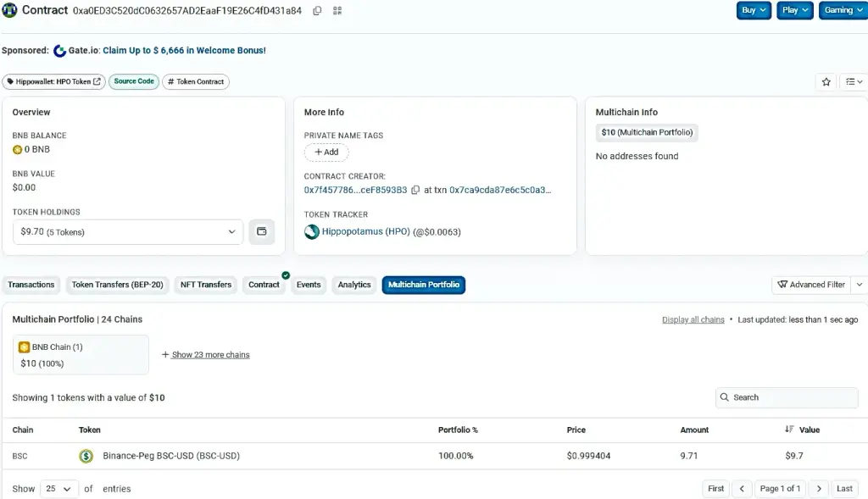868x499 pixels.
Task: Click the BSC-USD token icon
Action: click(86, 456)
